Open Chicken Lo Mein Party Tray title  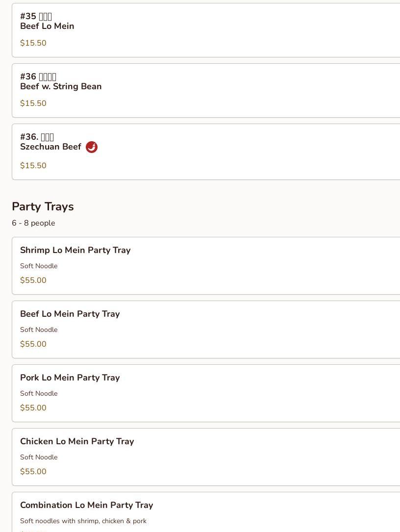[77, 441]
